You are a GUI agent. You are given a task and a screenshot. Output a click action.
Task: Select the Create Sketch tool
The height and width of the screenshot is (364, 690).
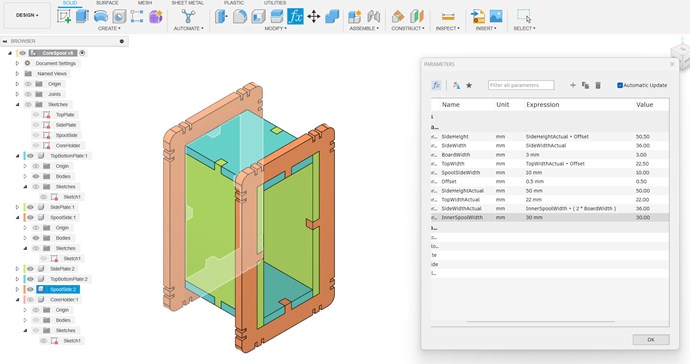64,17
